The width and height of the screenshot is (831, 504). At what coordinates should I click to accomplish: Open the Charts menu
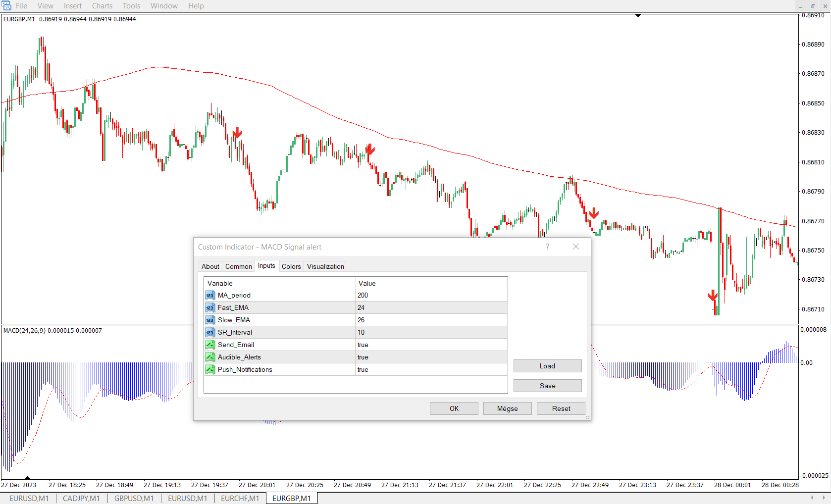102,5
